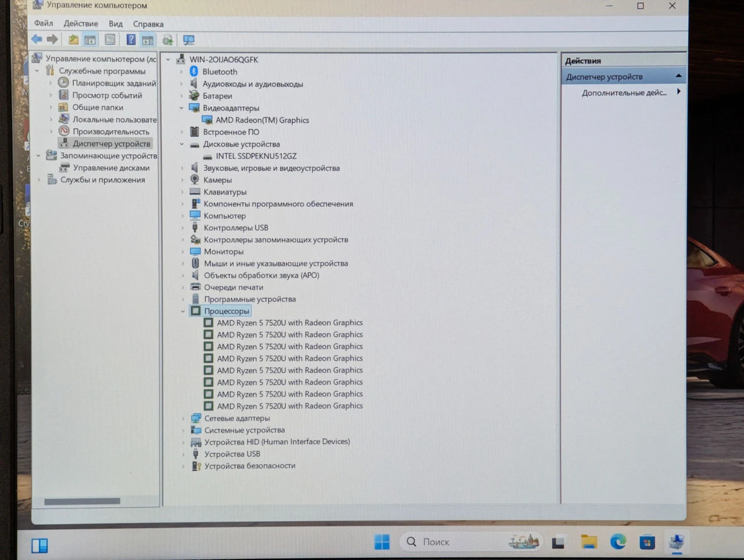Screen dimensions: 744x560
Task: Expand the Клавиатуры category
Action: coord(182,192)
